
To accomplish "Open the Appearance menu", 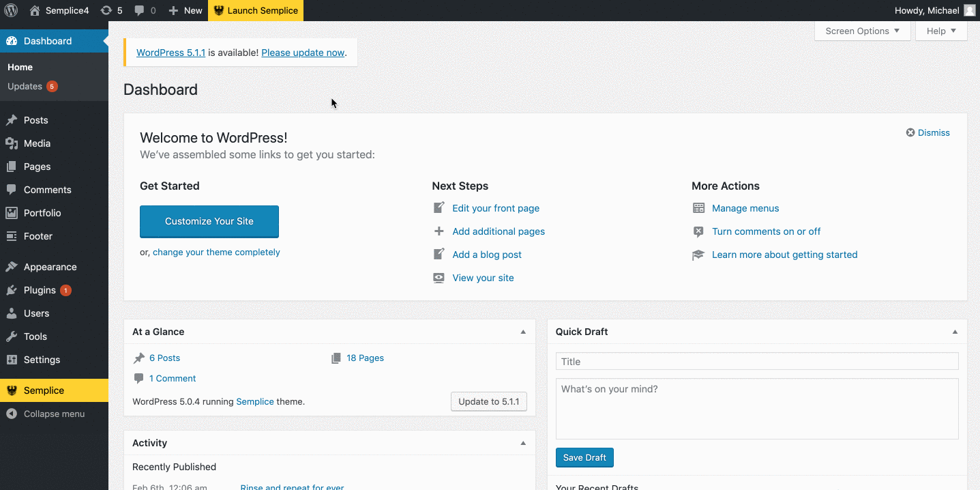I will [x=50, y=267].
